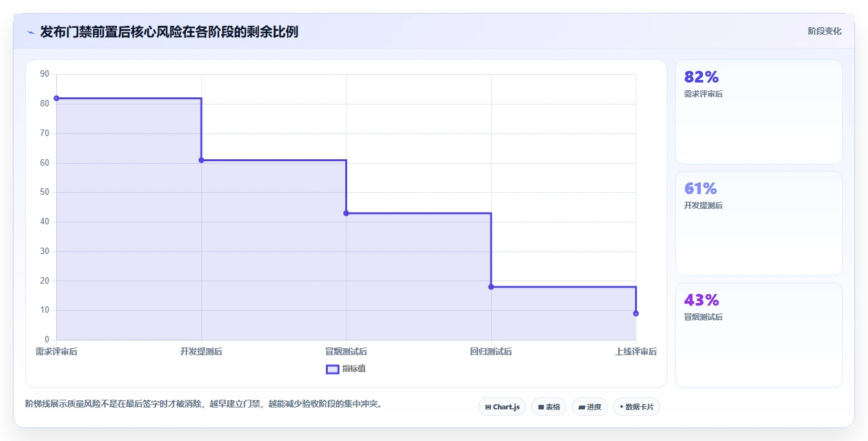Select the Chart.js tag chip
868x441 pixels.
tap(502, 407)
